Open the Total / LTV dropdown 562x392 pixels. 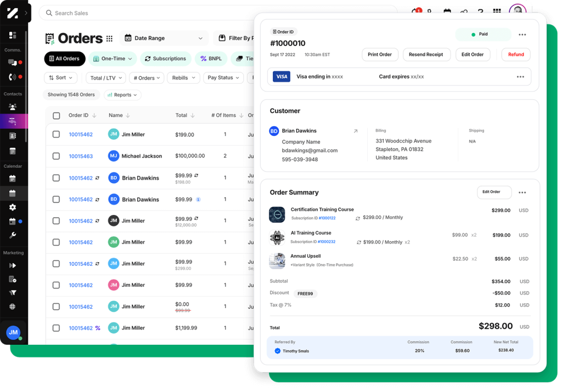pyautogui.click(x=106, y=78)
